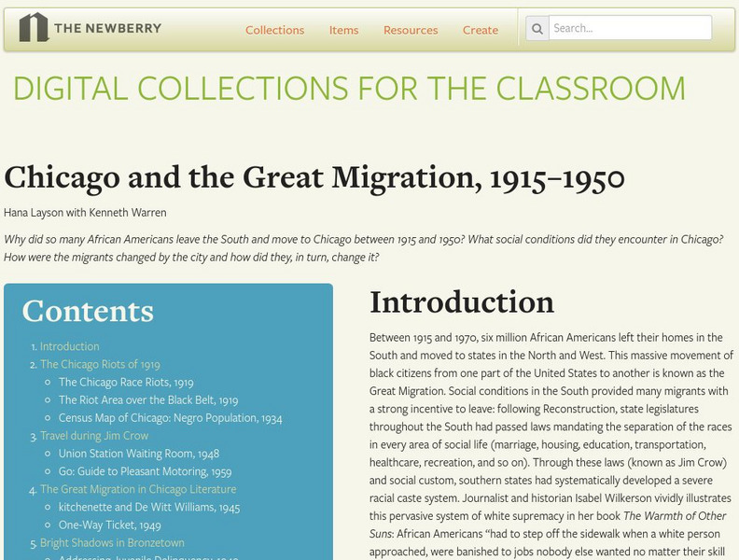
Task: Go to The Great Migration in Chicago Literature
Action: click(x=138, y=489)
